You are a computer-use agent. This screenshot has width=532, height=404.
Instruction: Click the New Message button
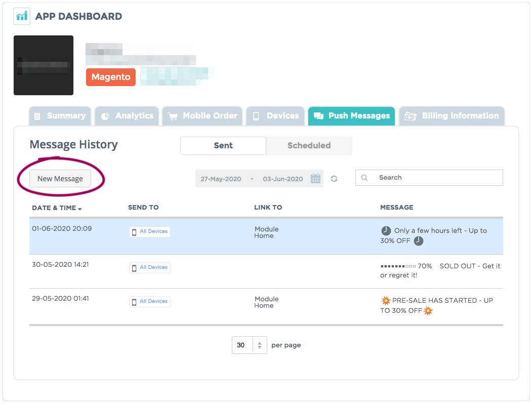coord(61,178)
